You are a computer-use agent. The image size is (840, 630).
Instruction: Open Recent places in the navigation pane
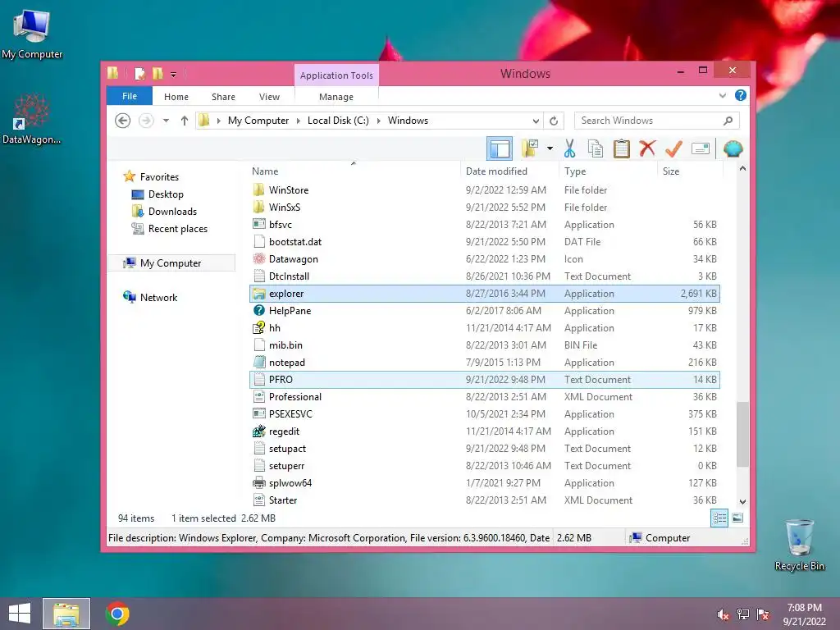(x=177, y=229)
